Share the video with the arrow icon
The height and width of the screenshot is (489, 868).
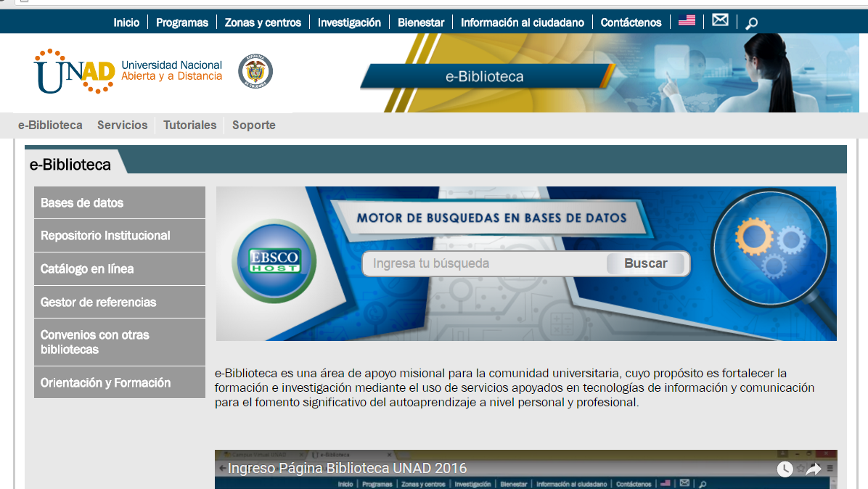tap(813, 469)
